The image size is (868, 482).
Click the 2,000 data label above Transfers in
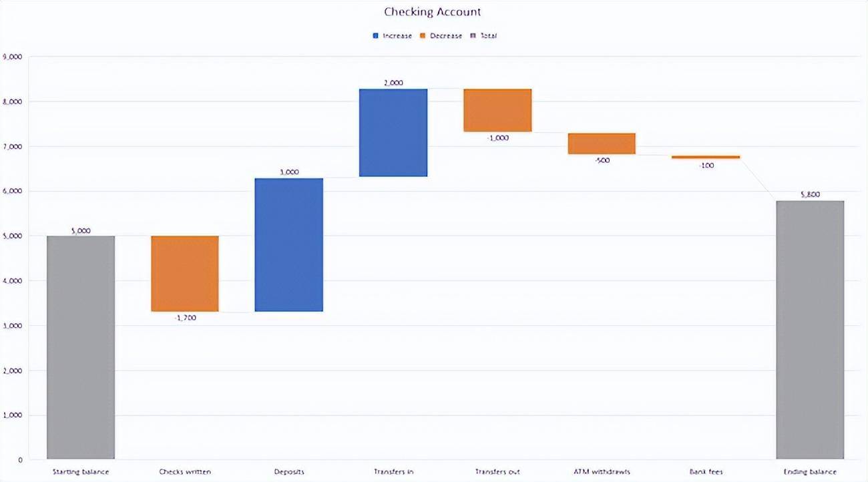click(393, 83)
